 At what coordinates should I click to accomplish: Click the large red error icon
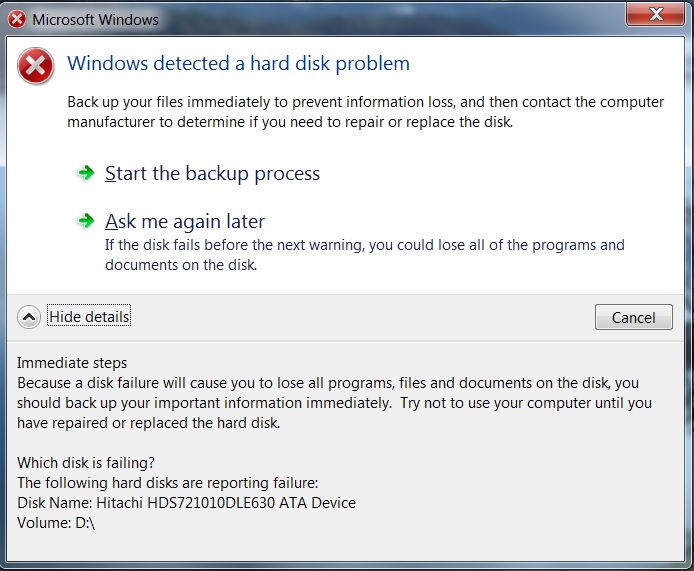tap(36, 67)
